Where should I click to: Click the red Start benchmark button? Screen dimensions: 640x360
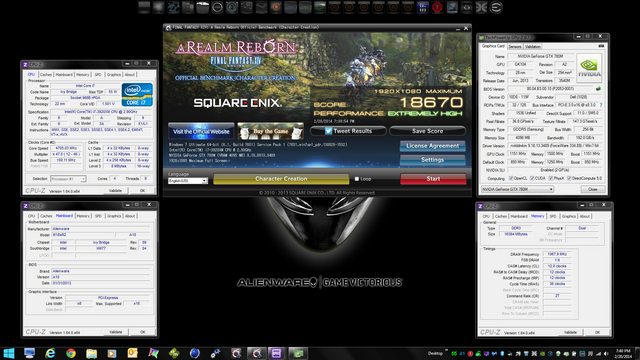(x=433, y=179)
